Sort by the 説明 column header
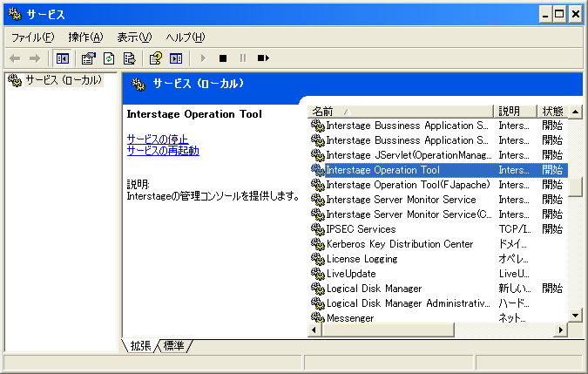The height and width of the screenshot is (374, 588). 515,112
